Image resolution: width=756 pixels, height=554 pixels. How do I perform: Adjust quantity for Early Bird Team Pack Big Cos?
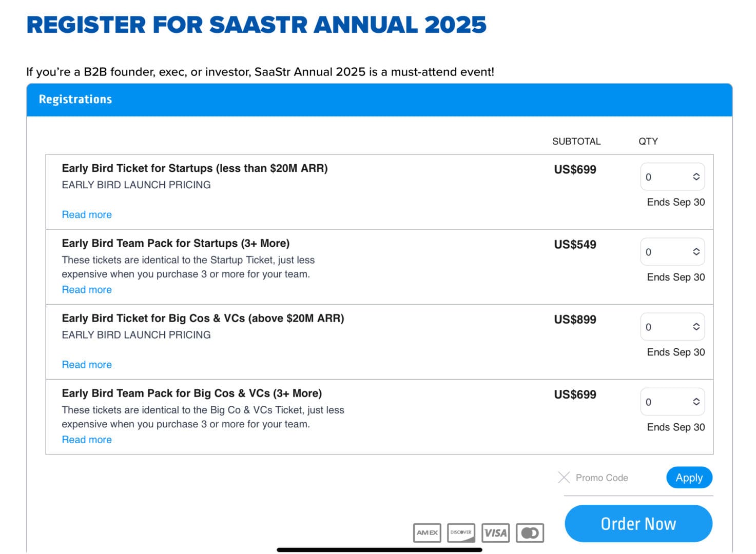[x=672, y=402]
